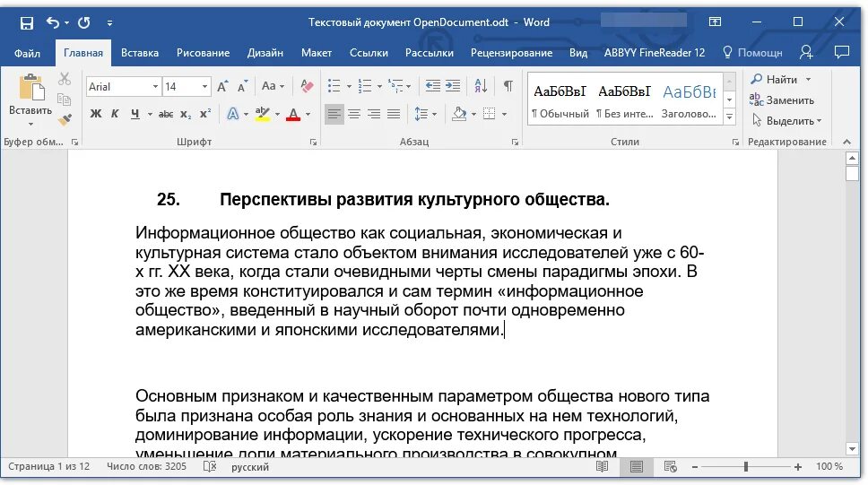This screenshot has width=868, height=485.
Task: Switch to Read Mode view
Action: tap(603, 467)
